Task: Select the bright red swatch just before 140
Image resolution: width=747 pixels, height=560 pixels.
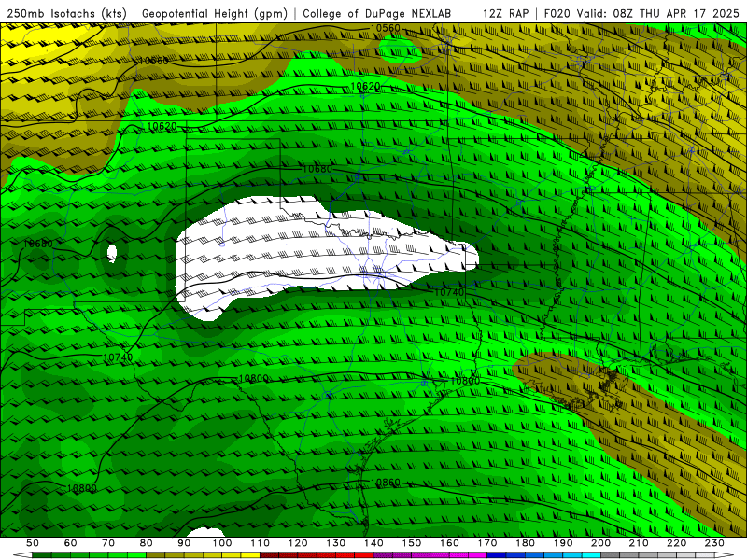Action: (x=364, y=555)
